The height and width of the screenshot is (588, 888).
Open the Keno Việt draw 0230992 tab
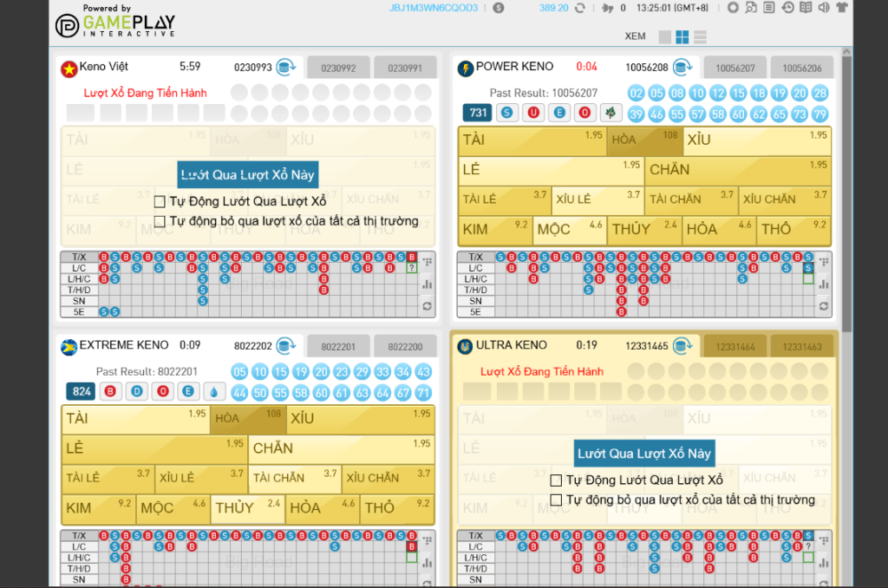tap(339, 68)
